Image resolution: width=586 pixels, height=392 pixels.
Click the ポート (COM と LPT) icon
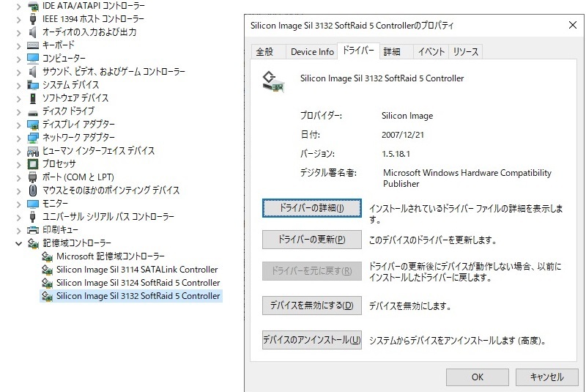33,177
